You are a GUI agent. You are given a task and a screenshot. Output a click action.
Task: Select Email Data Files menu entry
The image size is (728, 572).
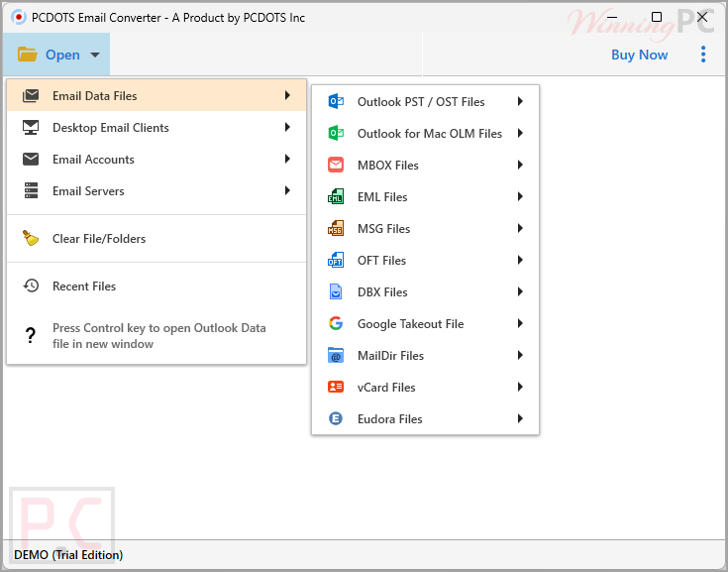[156, 96]
